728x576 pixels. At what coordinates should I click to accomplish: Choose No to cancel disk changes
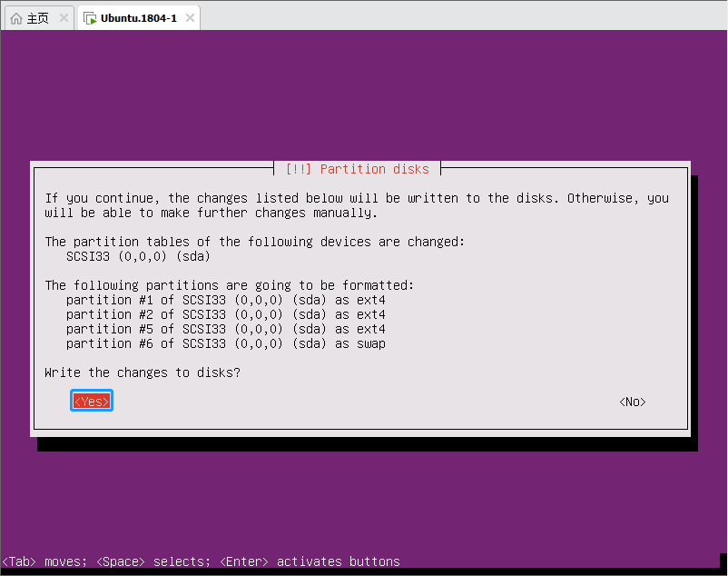pos(633,402)
